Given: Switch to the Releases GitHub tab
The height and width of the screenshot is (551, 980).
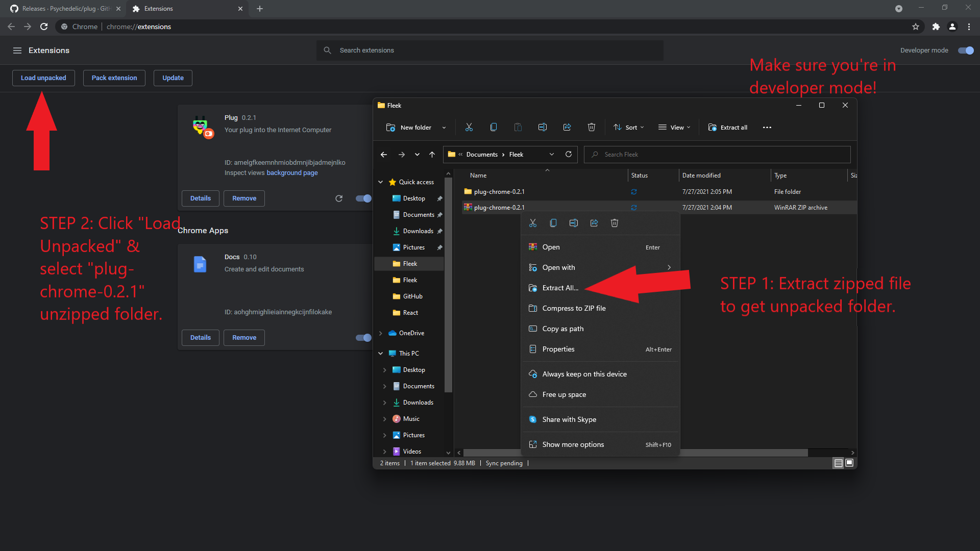Looking at the screenshot, I should [65, 9].
